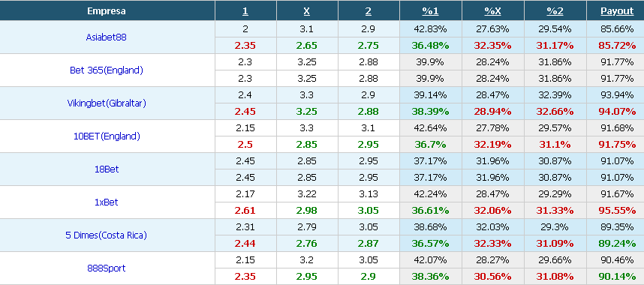Open the Bet 365(England) link
Screen dimensions: 644x285
pyautogui.click(x=107, y=70)
